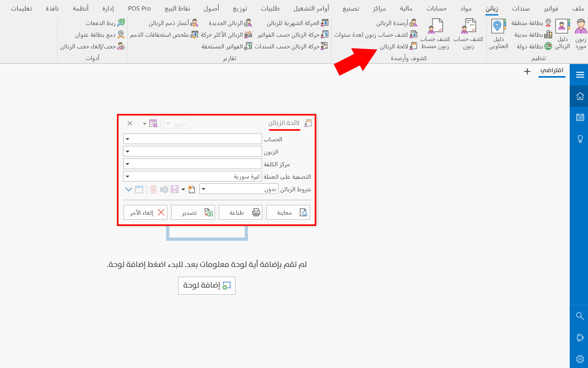Open the search icon in the sidebar
This screenshot has width=588, height=368.
pos(580,316)
